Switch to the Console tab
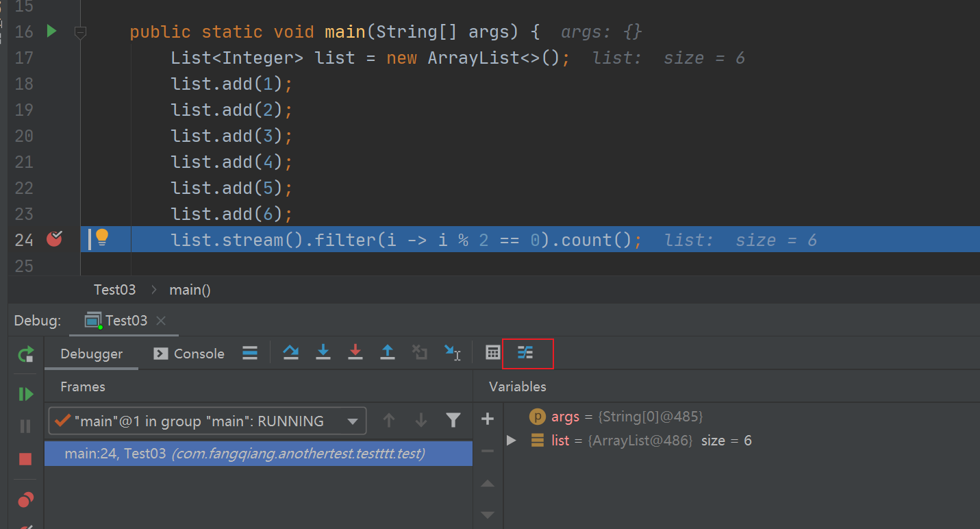This screenshot has height=529, width=980. pyautogui.click(x=189, y=354)
